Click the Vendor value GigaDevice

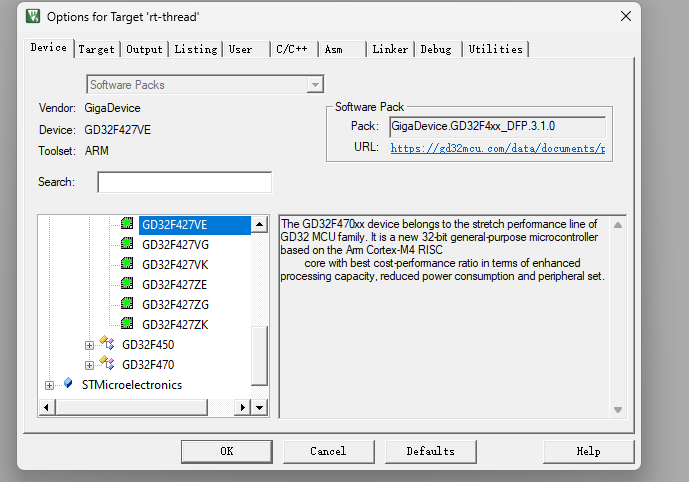coord(112,108)
